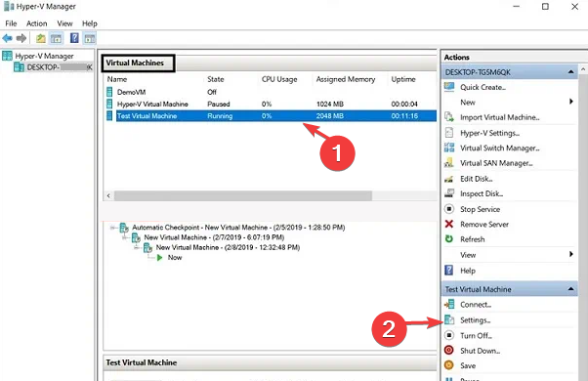This screenshot has height=381, width=588.
Task: Click Shut Down icon
Action: point(449,351)
